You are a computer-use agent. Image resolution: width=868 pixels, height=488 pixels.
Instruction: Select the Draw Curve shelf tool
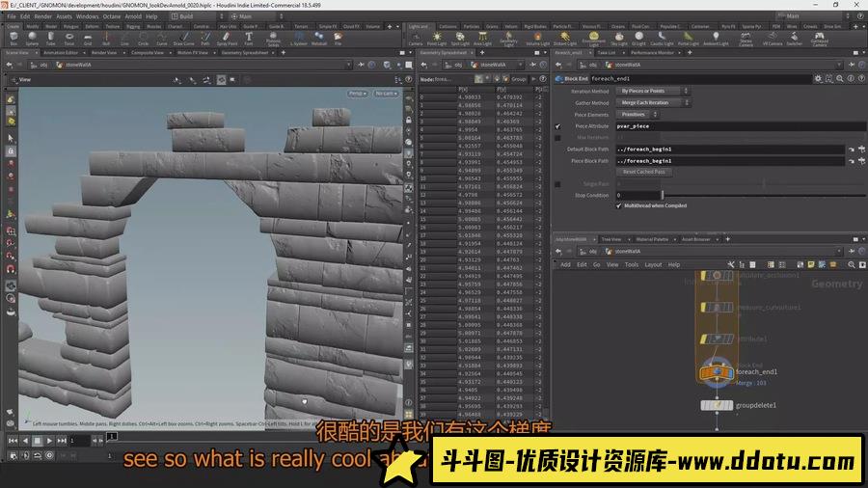coord(184,39)
